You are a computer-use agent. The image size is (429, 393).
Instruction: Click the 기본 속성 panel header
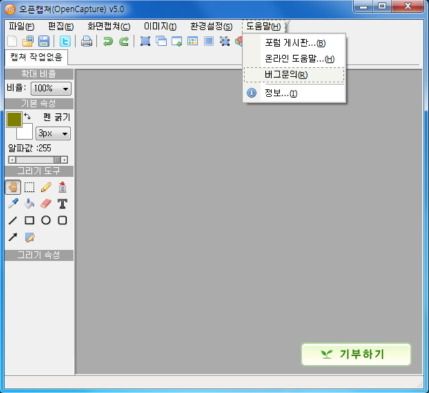coord(39,104)
